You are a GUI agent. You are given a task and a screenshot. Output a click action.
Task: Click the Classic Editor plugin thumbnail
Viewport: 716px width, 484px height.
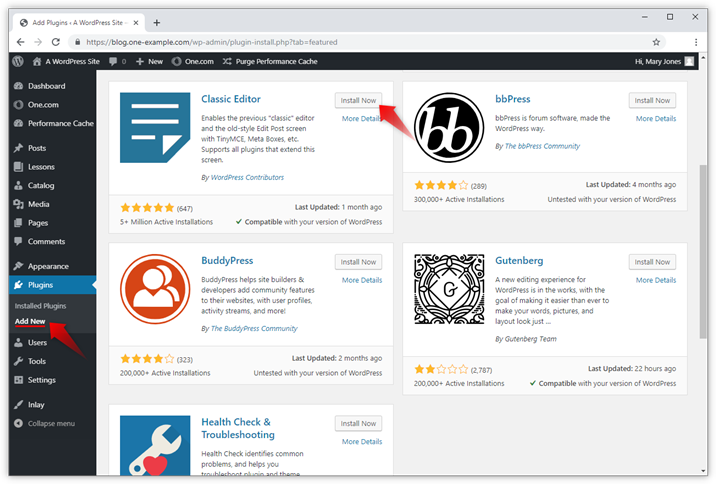coord(155,127)
